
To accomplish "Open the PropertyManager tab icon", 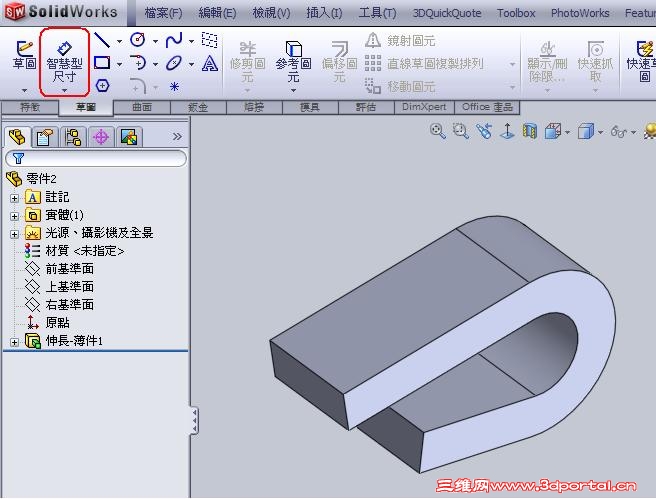I will [x=45, y=137].
